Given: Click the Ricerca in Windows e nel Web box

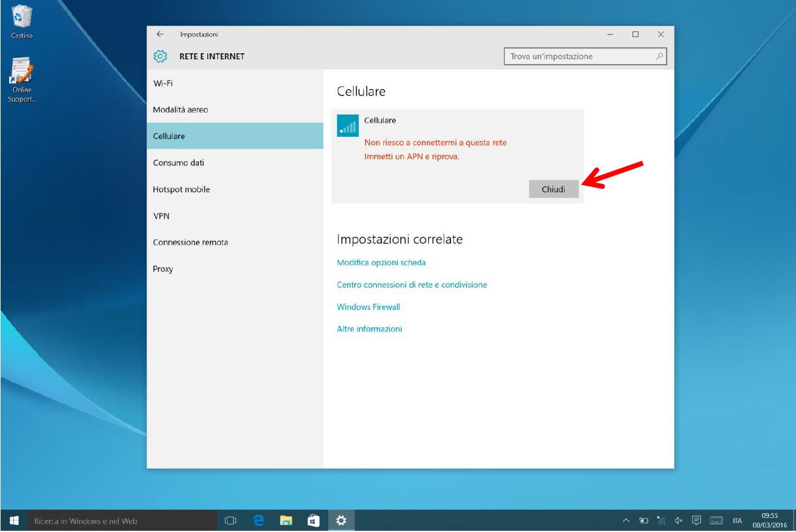Looking at the screenshot, I should (x=121, y=521).
